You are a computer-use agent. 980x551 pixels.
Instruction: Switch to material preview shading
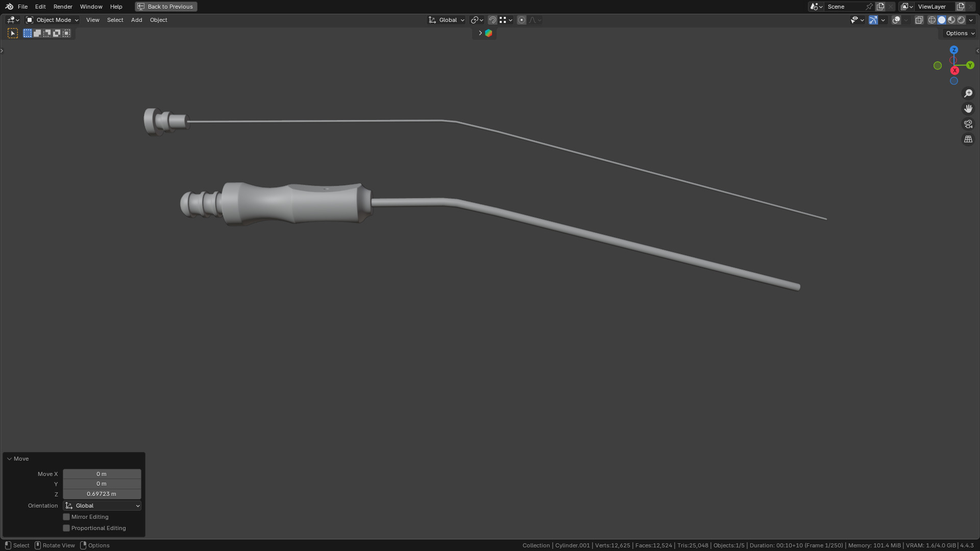tap(951, 20)
